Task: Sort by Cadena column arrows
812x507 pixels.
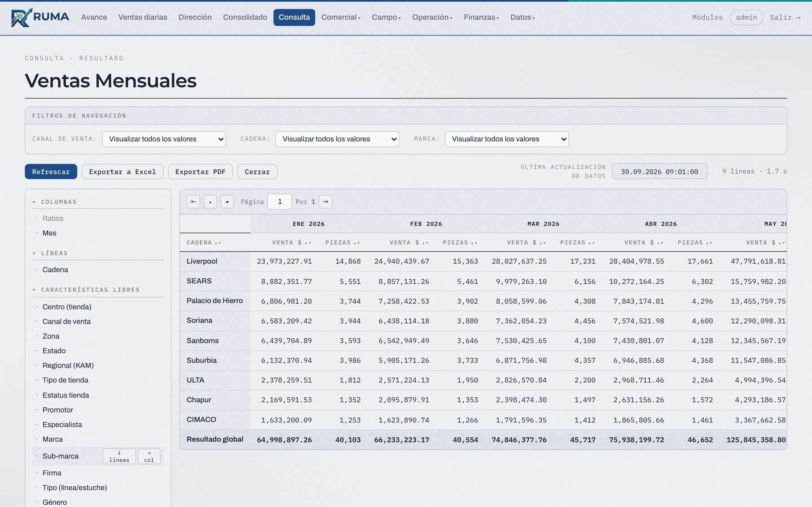Action: click(218, 243)
